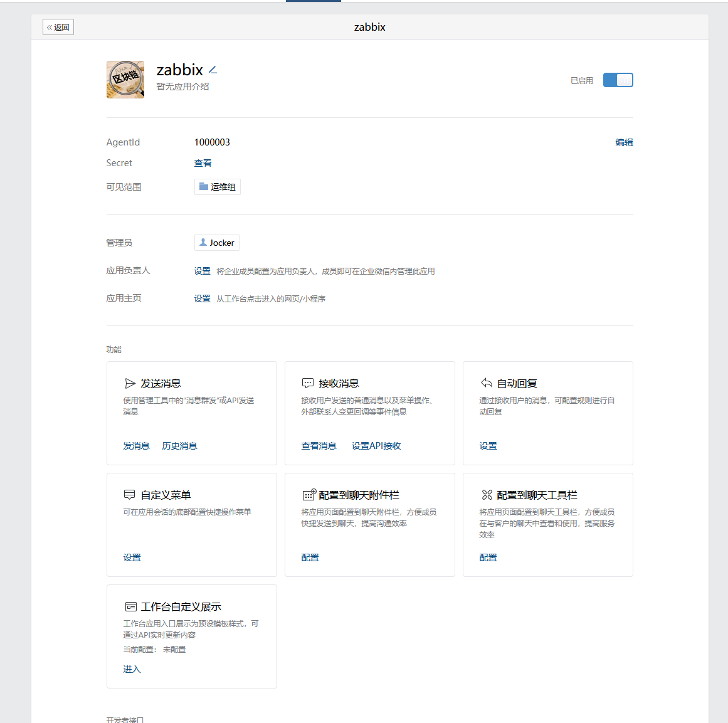Image resolution: width=728 pixels, height=723 pixels.
Task: Click the Jocker administrator tag
Action: point(217,243)
